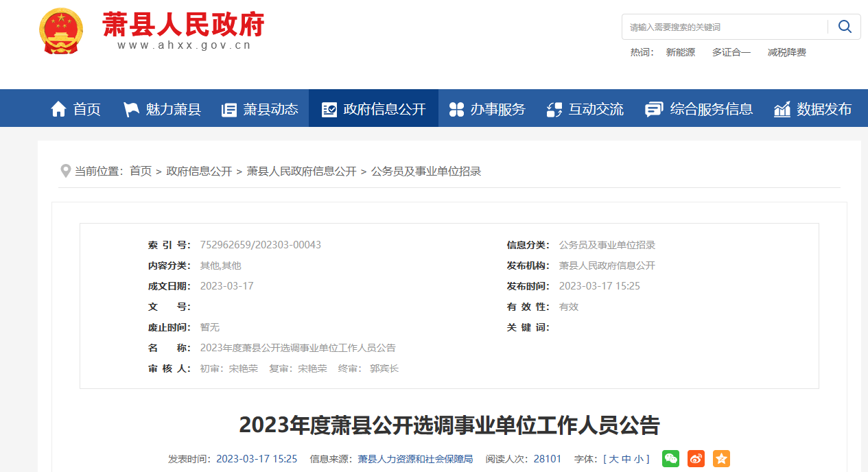
Task: Open the 数据发布 navigation item
Action: (x=812, y=108)
